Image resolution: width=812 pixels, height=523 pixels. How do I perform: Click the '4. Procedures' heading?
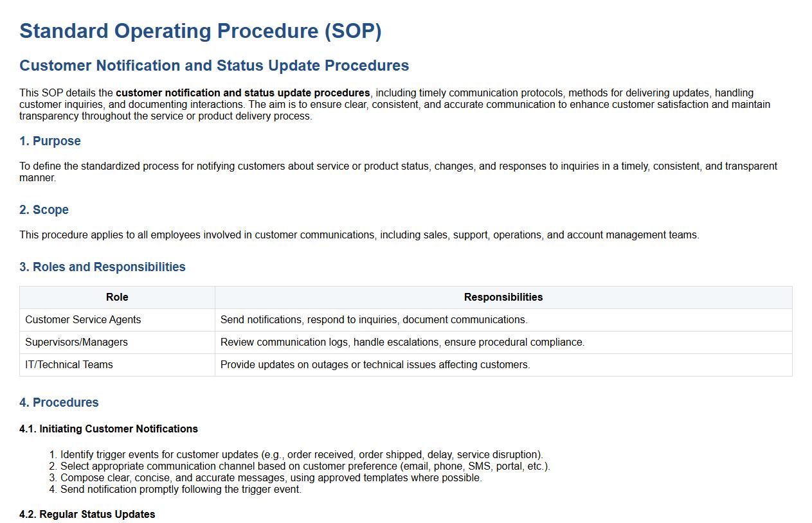click(59, 402)
